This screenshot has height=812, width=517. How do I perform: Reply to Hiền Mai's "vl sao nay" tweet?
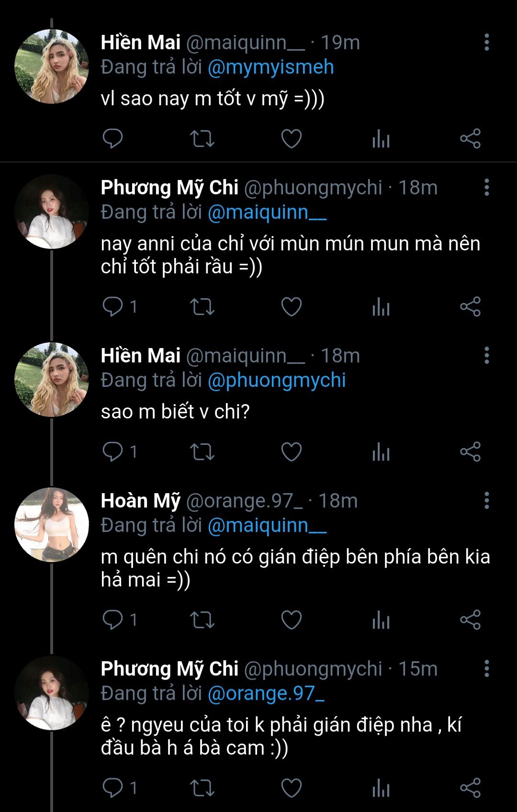tap(113, 139)
